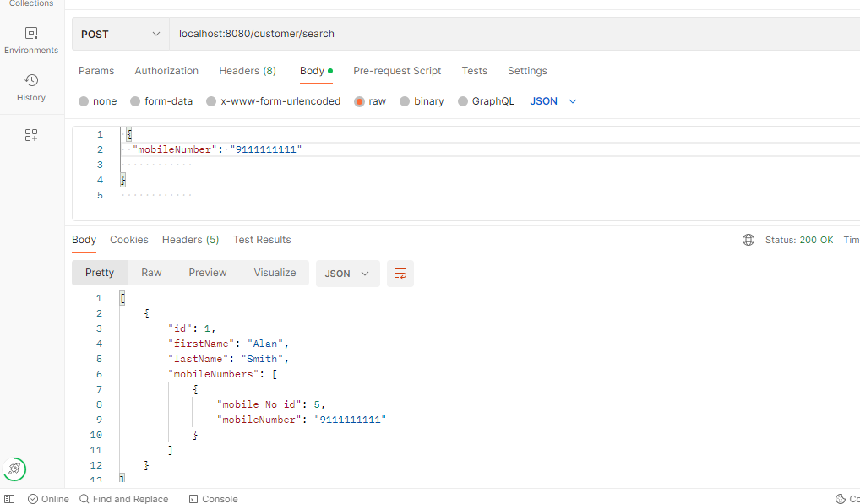Click the "Smith" value in the response
The height and width of the screenshot is (504, 860).
[x=262, y=360]
